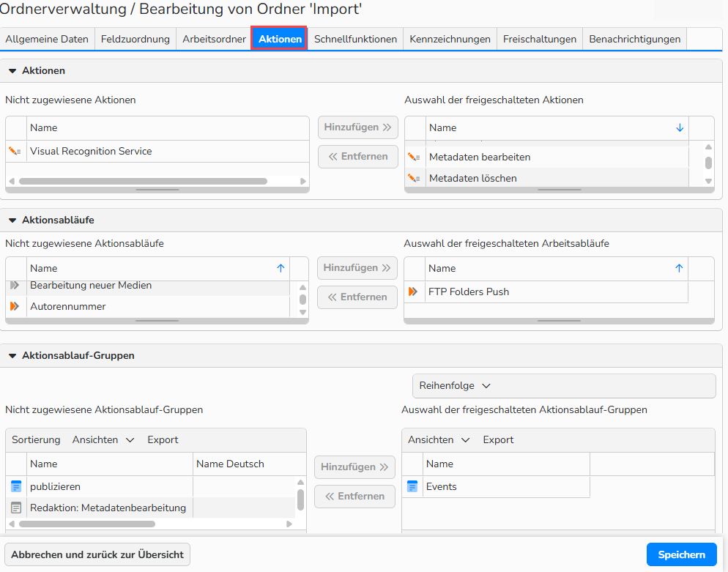The image size is (728, 572).
Task: Switch to the Allgemeine Daten tab
Action: point(47,39)
